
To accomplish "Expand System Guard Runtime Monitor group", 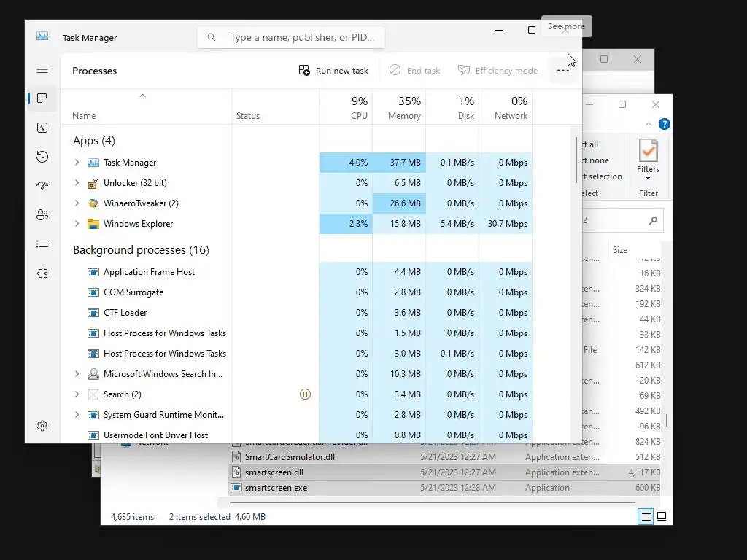I will [x=77, y=415].
